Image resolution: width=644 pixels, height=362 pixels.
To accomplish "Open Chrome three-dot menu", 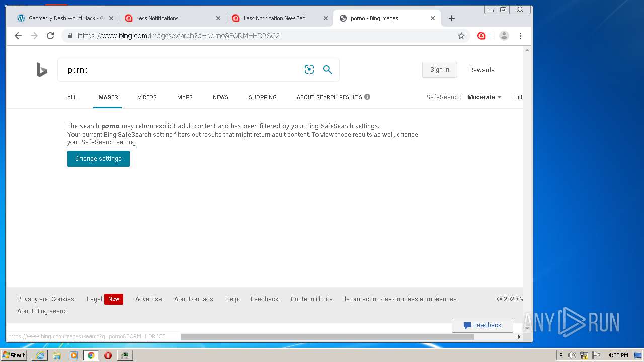I will [x=521, y=36].
